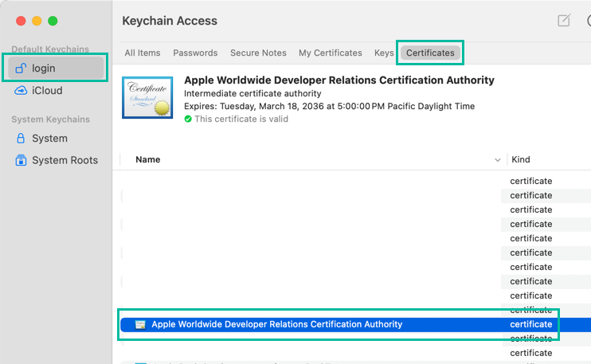Switch to the My Certificates tab
591x364 pixels.
[x=331, y=53]
